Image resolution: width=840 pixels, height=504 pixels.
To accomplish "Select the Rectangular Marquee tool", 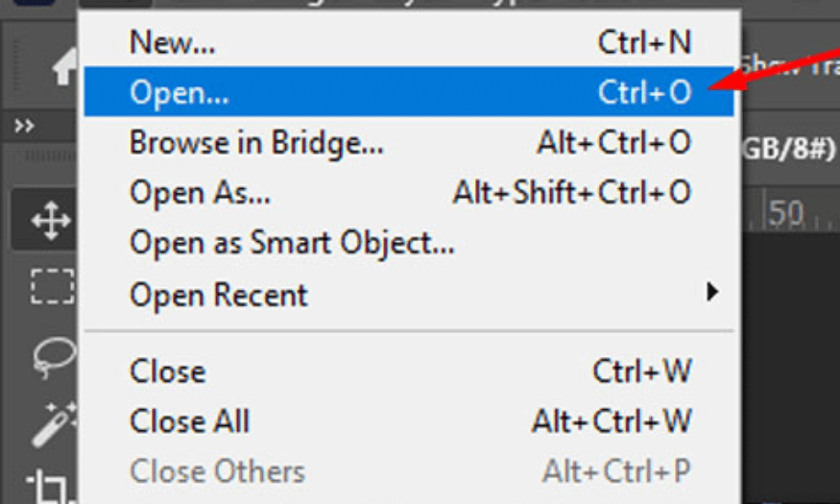I will pos(52,286).
